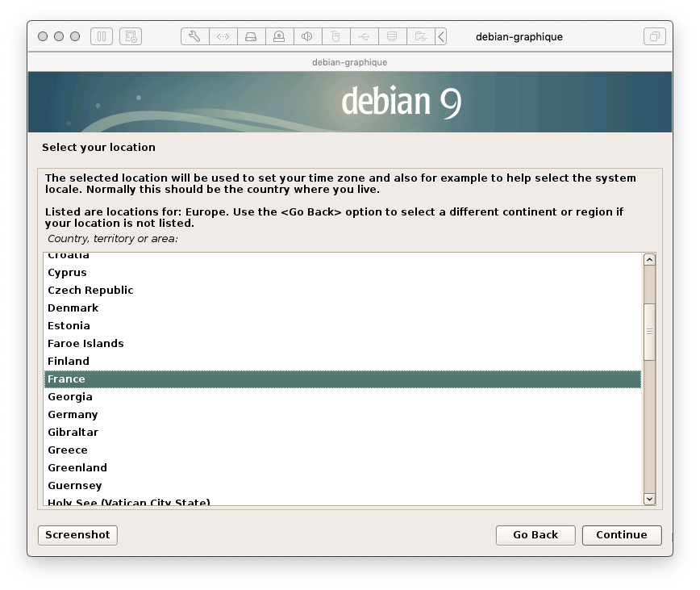The height and width of the screenshot is (590, 700).
Task: Toggle the sound speaker icon
Action: click(x=307, y=36)
